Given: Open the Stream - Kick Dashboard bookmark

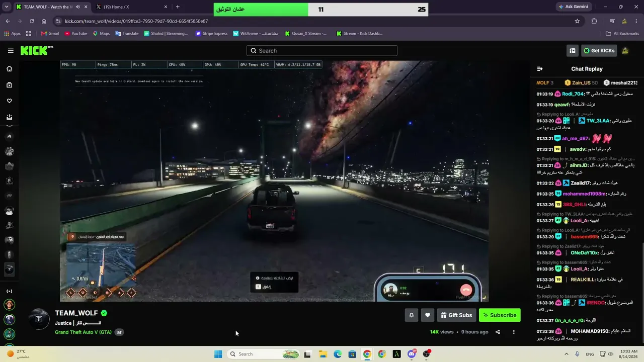Looking at the screenshot, I should pyautogui.click(x=359, y=34).
